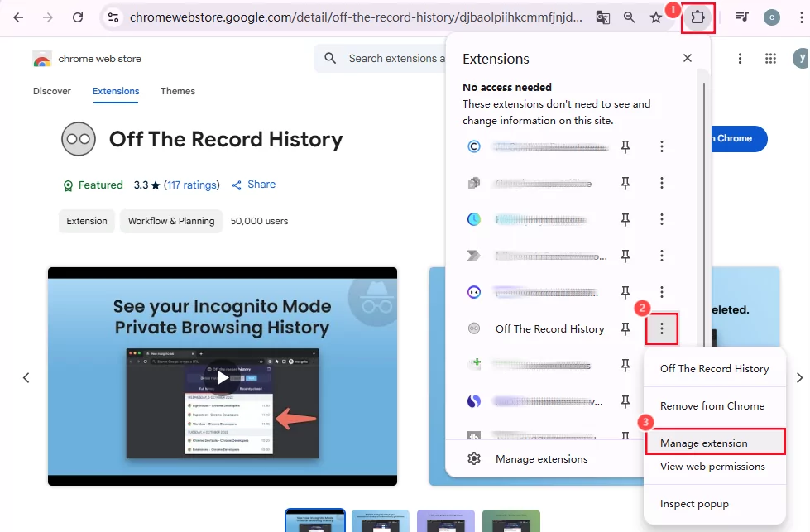The height and width of the screenshot is (532, 810).
Task: Click the purple swirl extension icon
Action: pyautogui.click(x=474, y=401)
